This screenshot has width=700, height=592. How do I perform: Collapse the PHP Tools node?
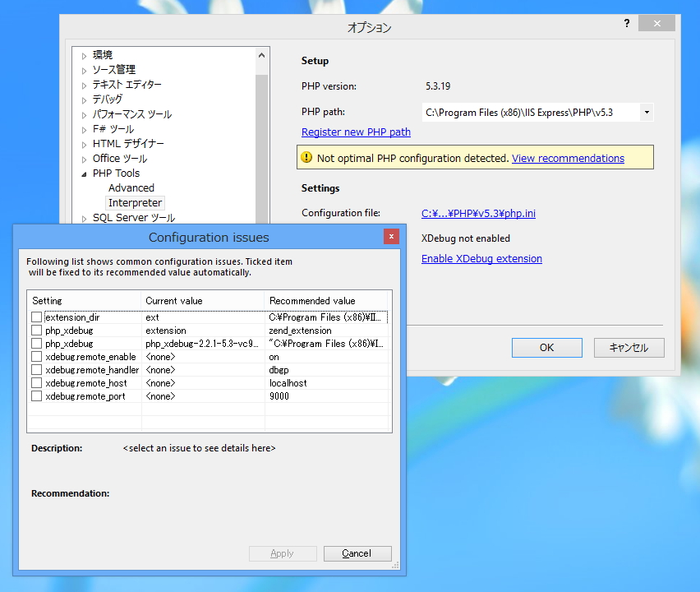84,173
